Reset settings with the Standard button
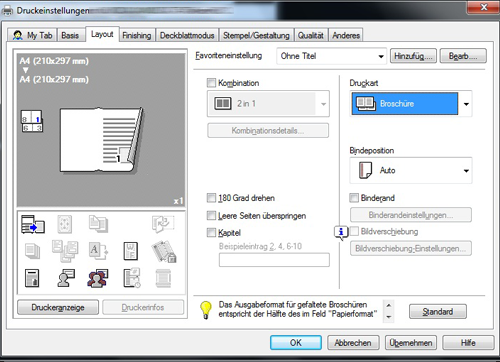The height and width of the screenshot is (362, 500). click(438, 312)
